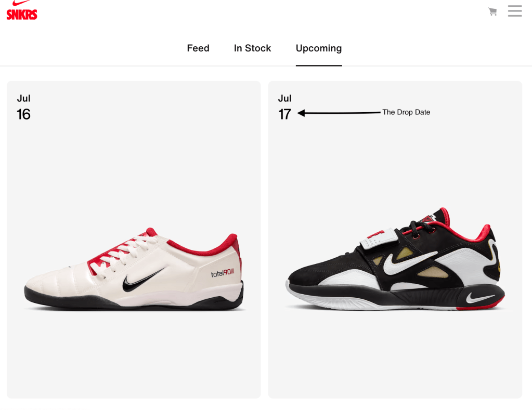Click the strap on the black basketball shoe
Screen dimensions: 532x410
tap(379, 239)
